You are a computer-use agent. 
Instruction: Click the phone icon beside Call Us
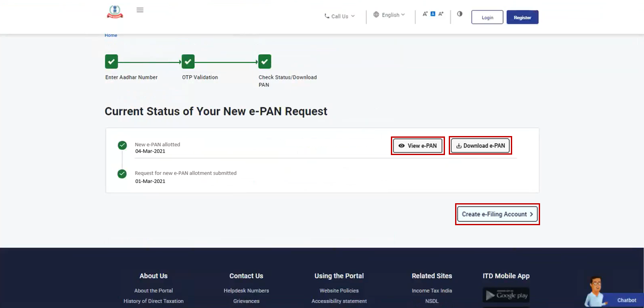click(x=327, y=16)
